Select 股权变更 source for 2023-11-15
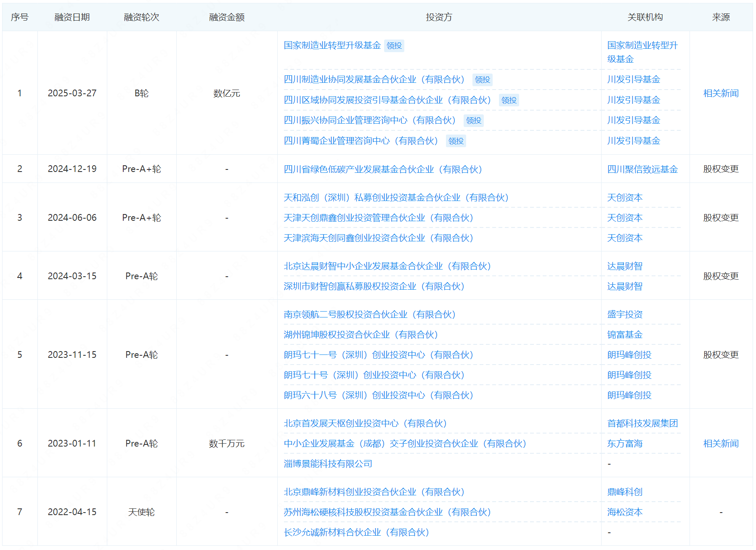The image size is (756, 550). [x=721, y=355]
